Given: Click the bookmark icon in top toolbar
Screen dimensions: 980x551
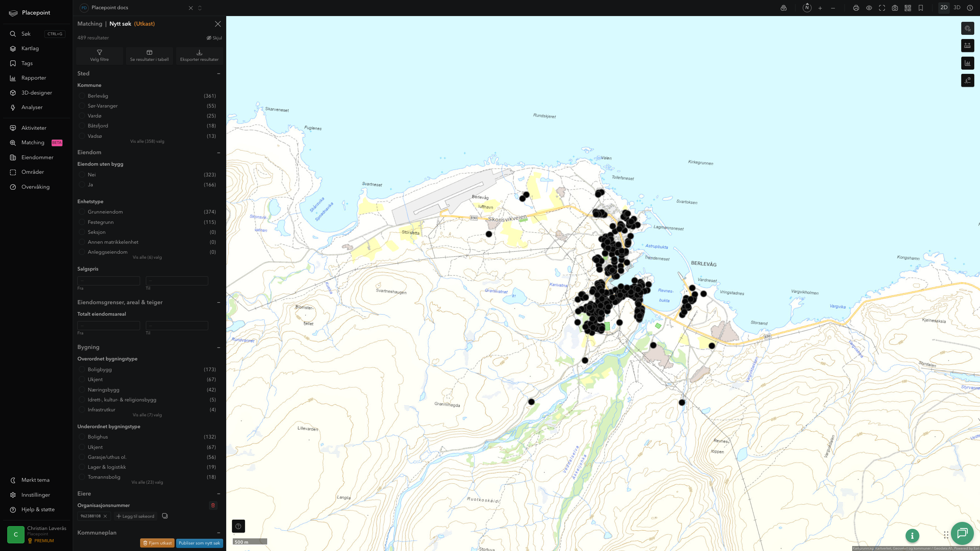Looking at the screenshot, I should point(921,8).
